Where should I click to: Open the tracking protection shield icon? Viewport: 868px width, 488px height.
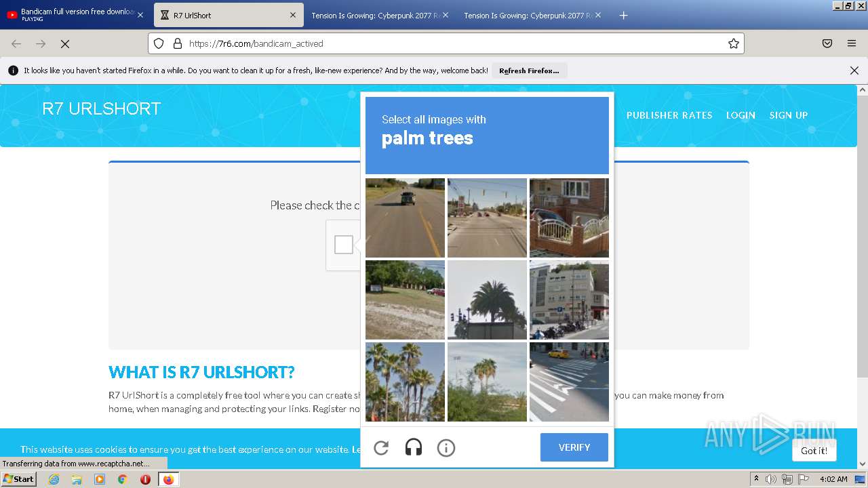click(x=159, y=43)
